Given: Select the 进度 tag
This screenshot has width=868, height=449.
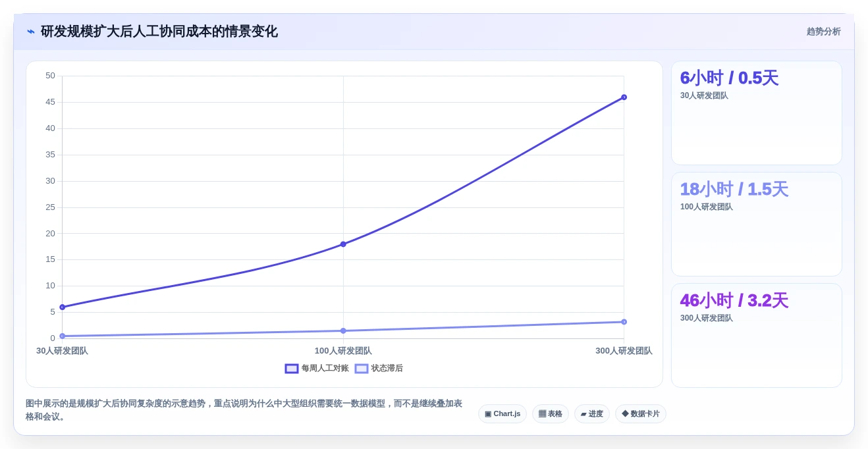Looking at the screenshot, I should click(592, 414).
